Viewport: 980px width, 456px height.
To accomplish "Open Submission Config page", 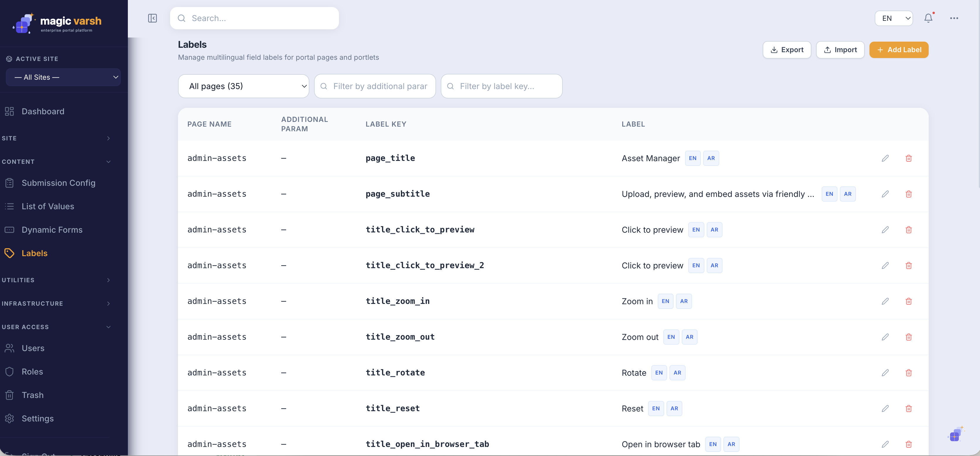I will (x=58, y=183).
